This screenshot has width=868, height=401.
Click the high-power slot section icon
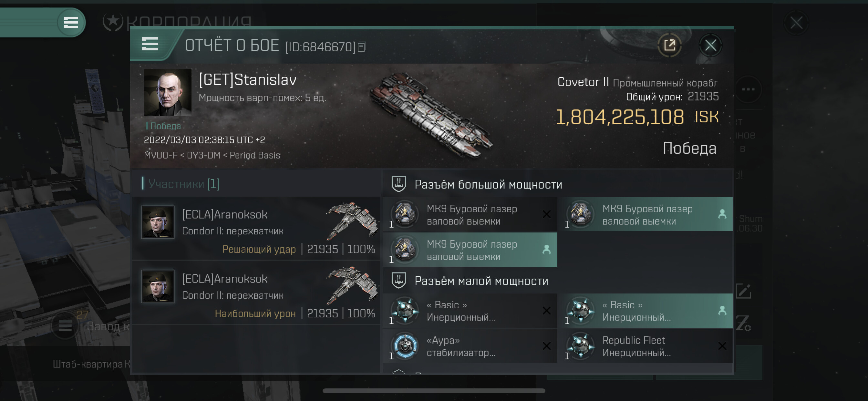pyautogui.click(x=398, y=184)
